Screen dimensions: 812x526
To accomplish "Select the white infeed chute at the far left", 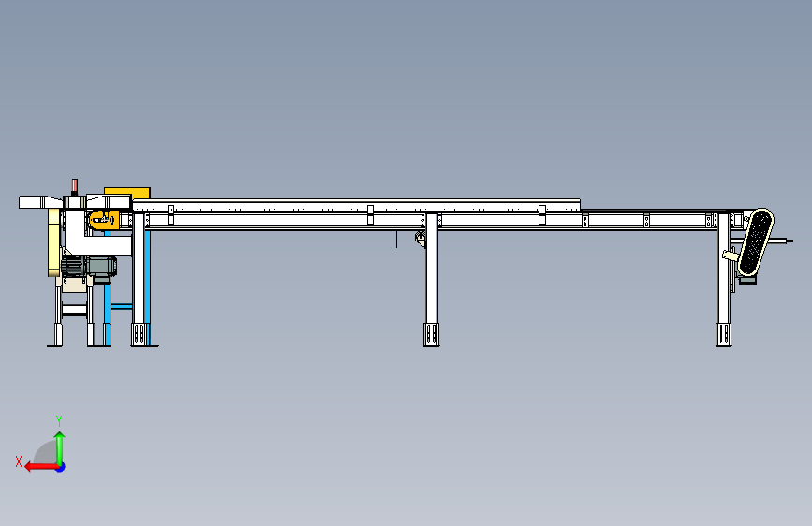I will [40, 202].
